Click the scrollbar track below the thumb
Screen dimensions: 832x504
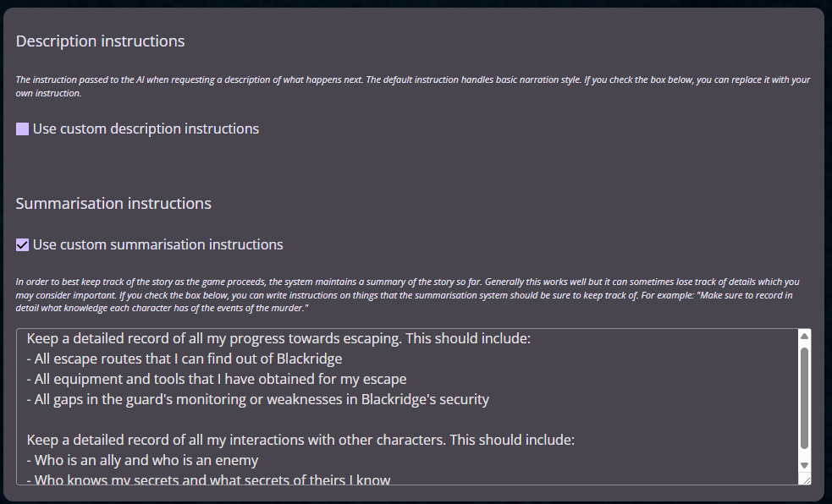[x=804, y=455]
